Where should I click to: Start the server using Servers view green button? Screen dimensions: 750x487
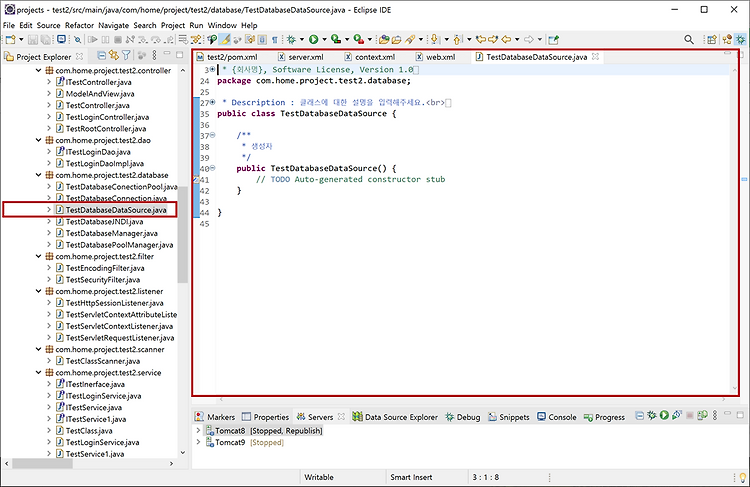point(664,415)
